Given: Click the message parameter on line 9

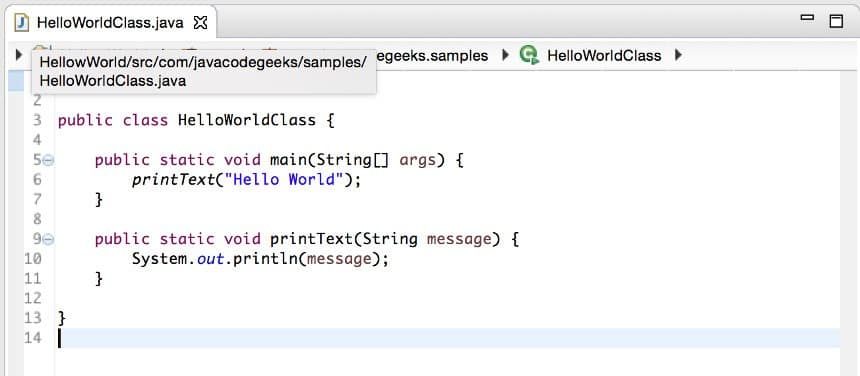Looking at the screenshot, I should (x=459, y=240).
